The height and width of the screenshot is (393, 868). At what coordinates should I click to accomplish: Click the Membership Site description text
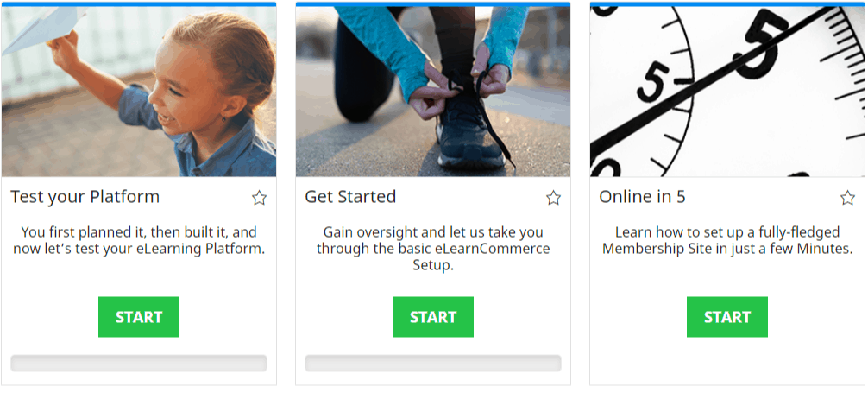727,241
